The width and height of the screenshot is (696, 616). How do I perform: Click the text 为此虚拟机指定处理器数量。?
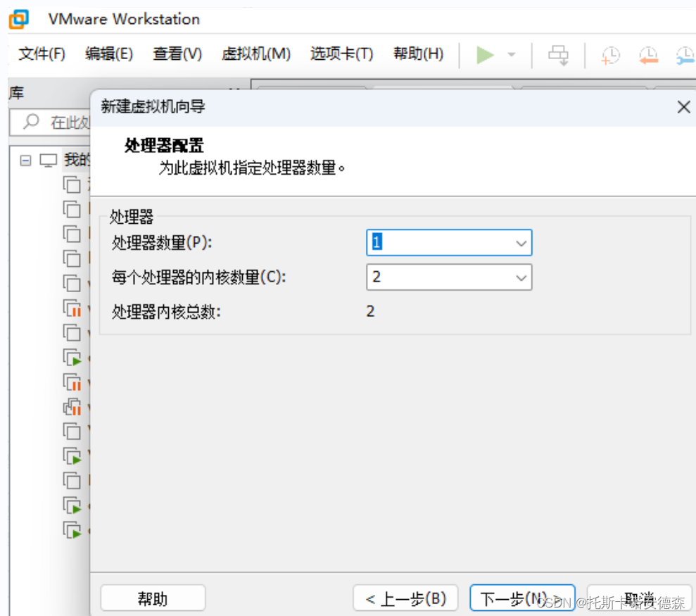pos(252,168)
